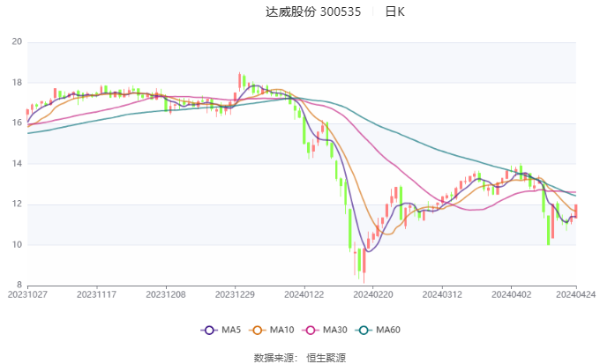Click y-axis value 8
This screenshot has width=600, height=364.
[19, 285]
